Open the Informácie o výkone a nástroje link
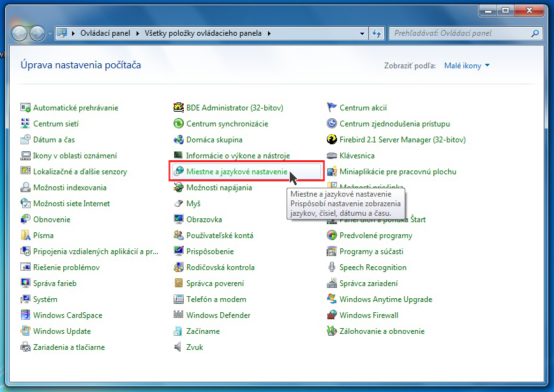Screen dimensions: 554x392 [238, 156]
